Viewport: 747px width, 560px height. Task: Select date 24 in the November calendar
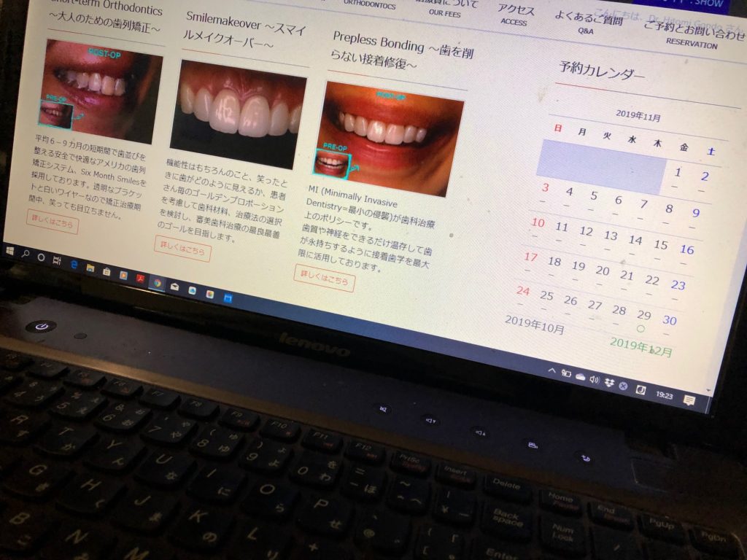pos(523,290)
